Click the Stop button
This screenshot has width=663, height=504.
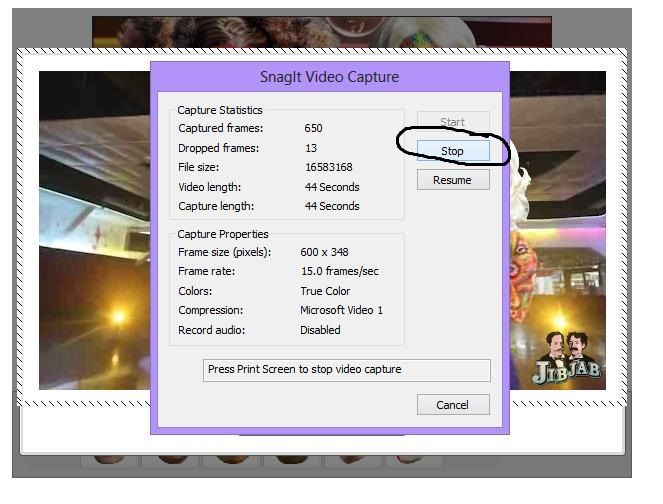453,151
